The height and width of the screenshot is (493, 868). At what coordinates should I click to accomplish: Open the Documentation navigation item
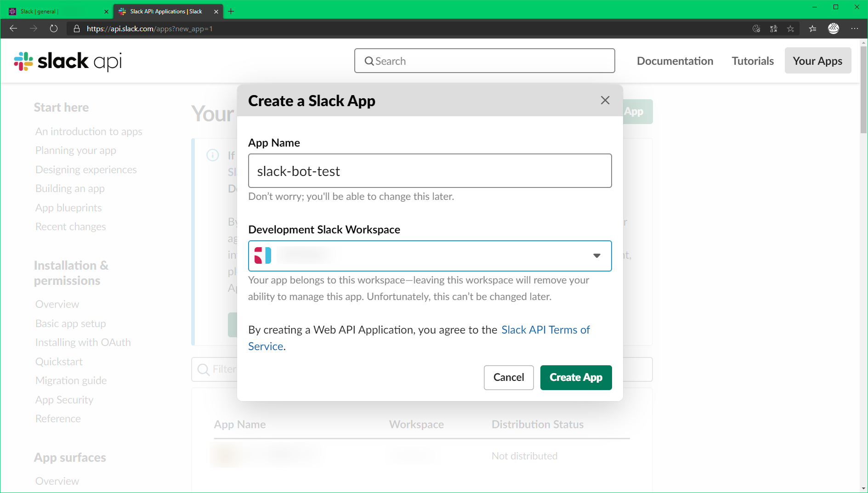tap(675, 60)
